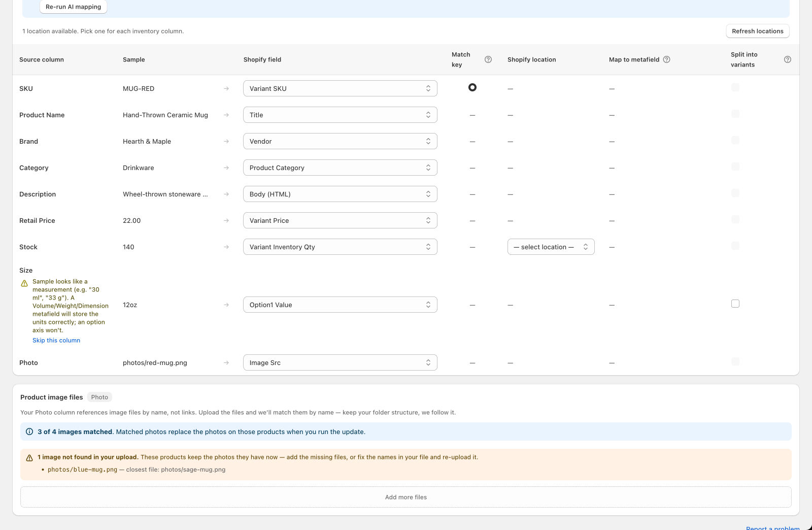Click the Retail Price source column label

37,220
